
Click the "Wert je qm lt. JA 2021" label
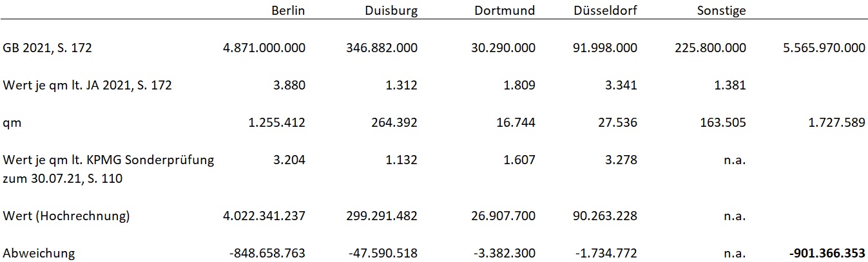point(87,85)
